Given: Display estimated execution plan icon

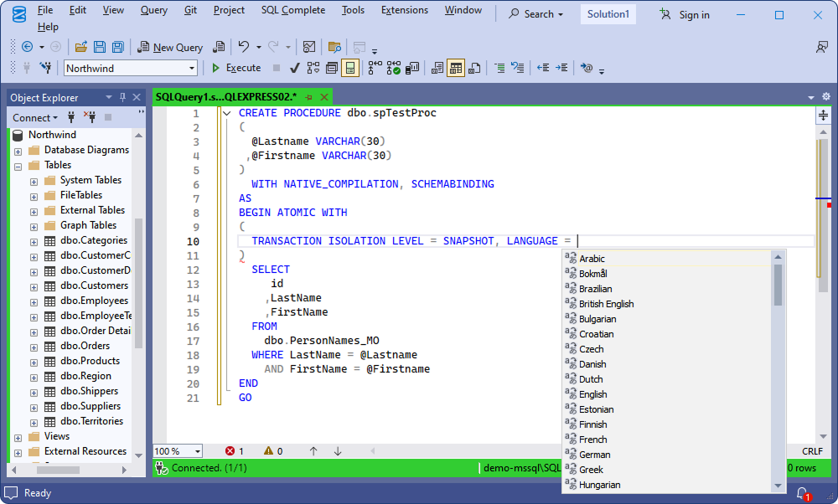Looking at the screenshot, I should click(x=313, y=68).
